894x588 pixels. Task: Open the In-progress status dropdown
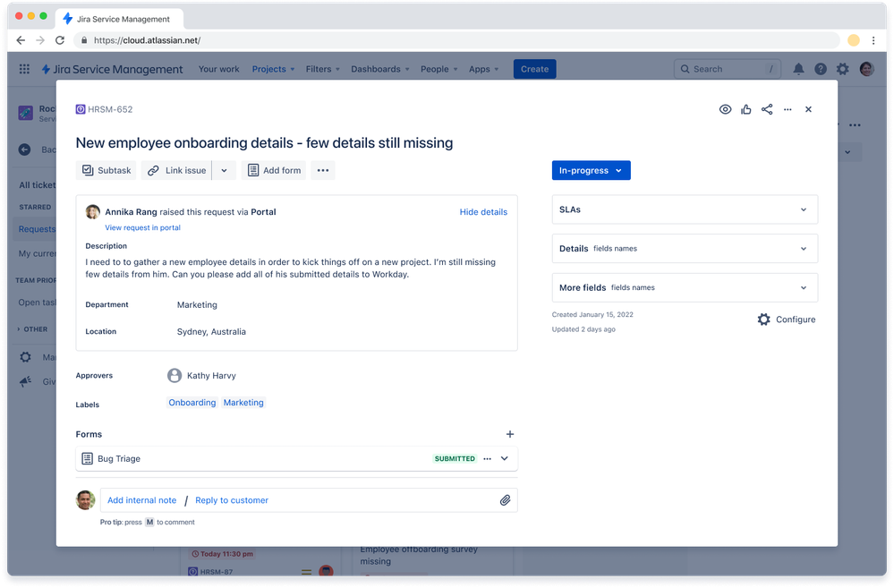coord(591,171)
